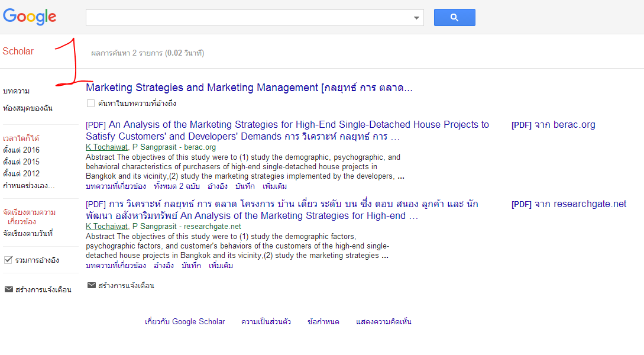The height and width of the screenshot is (355, 644).
Task: Filter results ตั้งแต่ 2015
Action: pyautogui.click(x=21, y=162)
